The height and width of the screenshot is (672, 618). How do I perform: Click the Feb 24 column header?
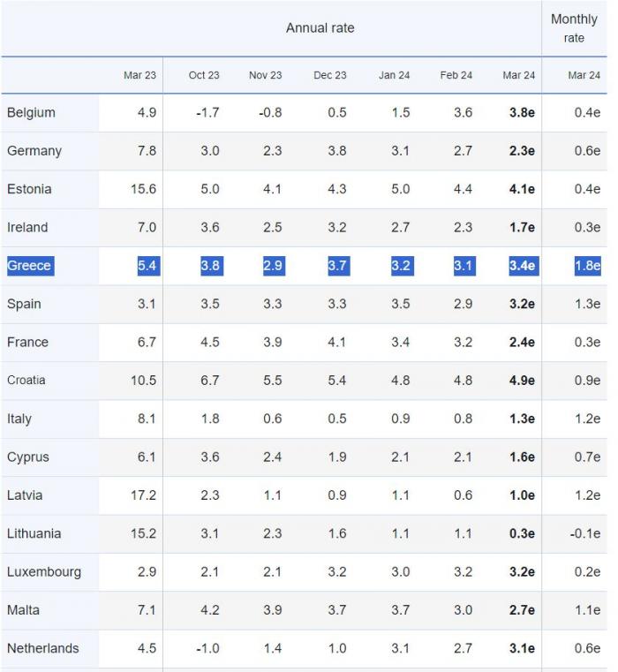(456, 76)
